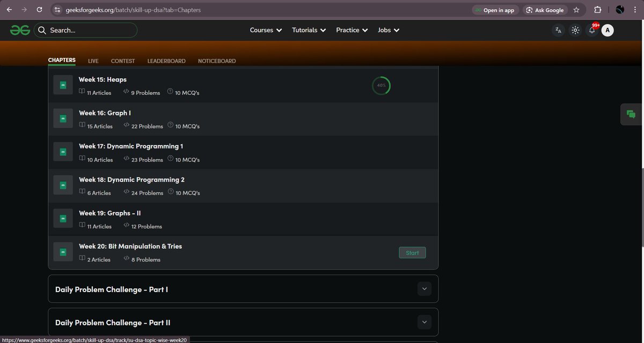Click the Ask Google button
644x343 pixels.
click(x=545, y=10)
